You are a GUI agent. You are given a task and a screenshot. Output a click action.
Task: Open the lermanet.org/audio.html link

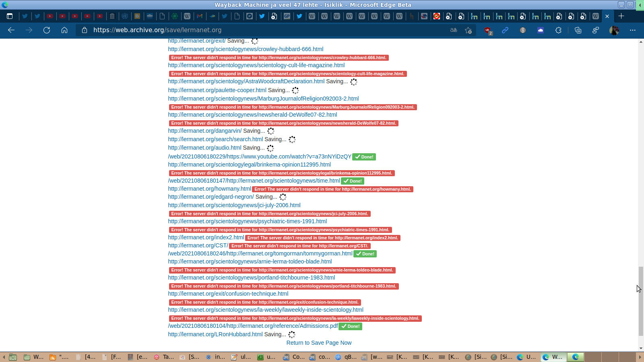205,148
